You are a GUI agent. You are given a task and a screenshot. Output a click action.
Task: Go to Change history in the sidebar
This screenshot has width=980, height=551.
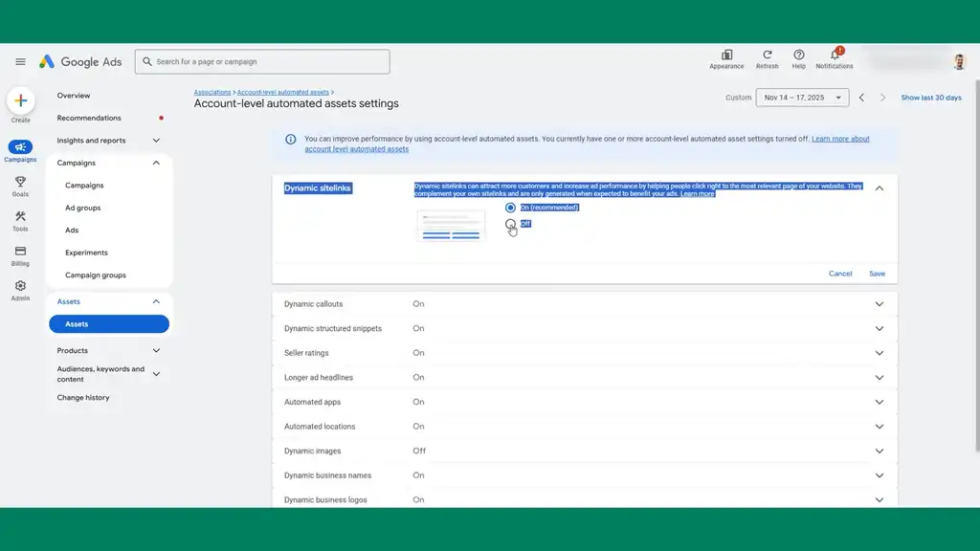[84, 397]
